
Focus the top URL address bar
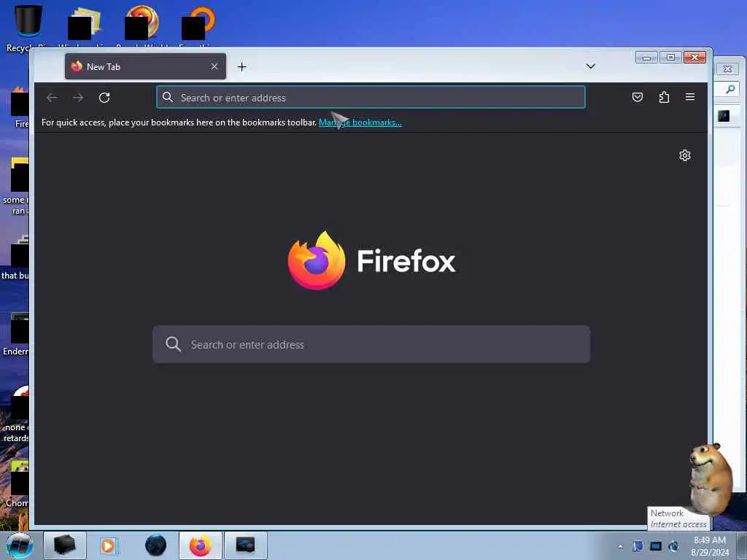(371, 98)
